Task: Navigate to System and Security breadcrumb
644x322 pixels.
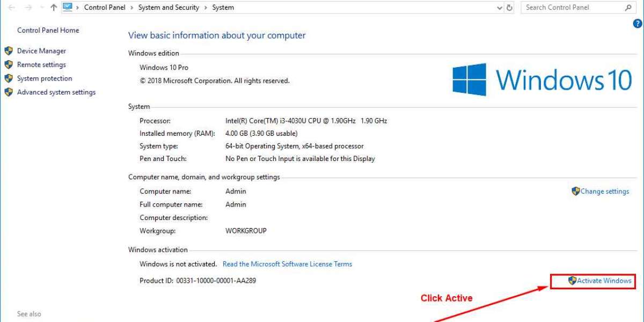Action: 169,8
